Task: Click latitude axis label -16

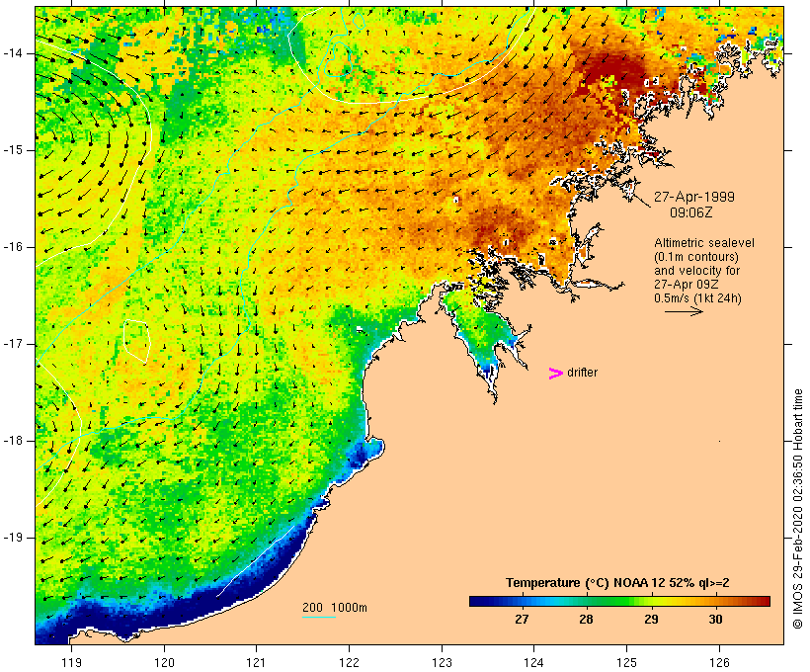Action: click(13, 247)
